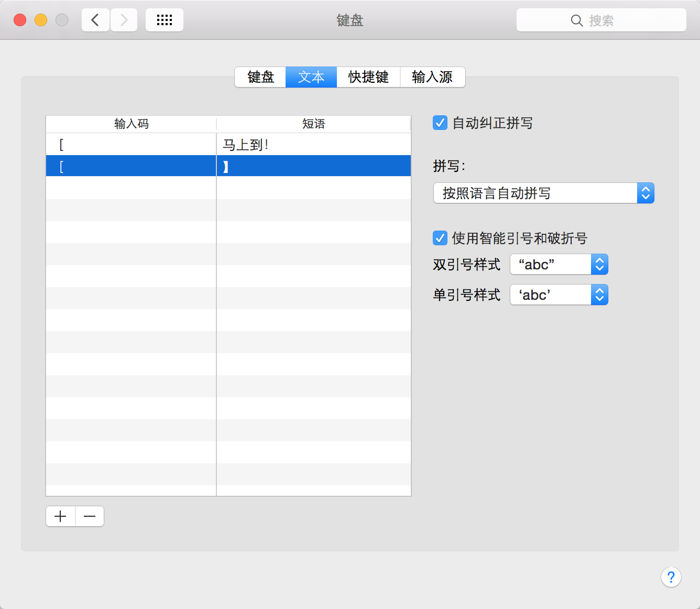
Task: Click the back navigation arrow
Action: 95,20
